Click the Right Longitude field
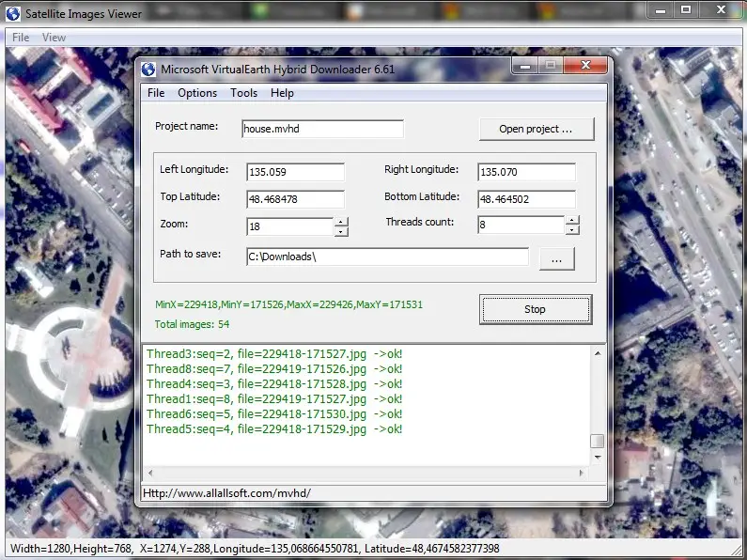Screen dimensions: 747x560 tap(526, 172)
